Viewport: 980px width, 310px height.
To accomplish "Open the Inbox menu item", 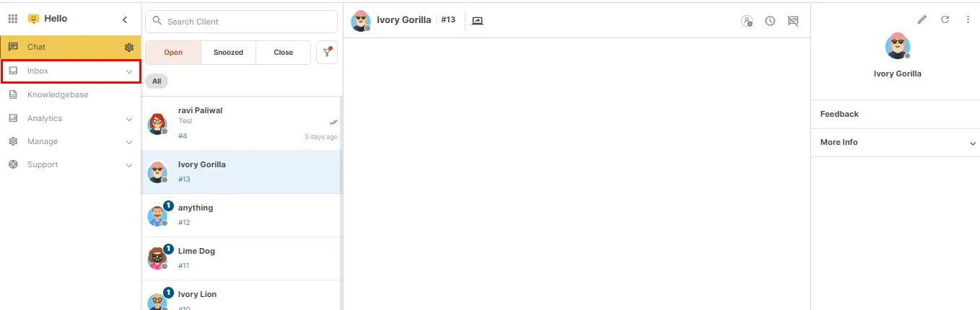I will [71, 71].
